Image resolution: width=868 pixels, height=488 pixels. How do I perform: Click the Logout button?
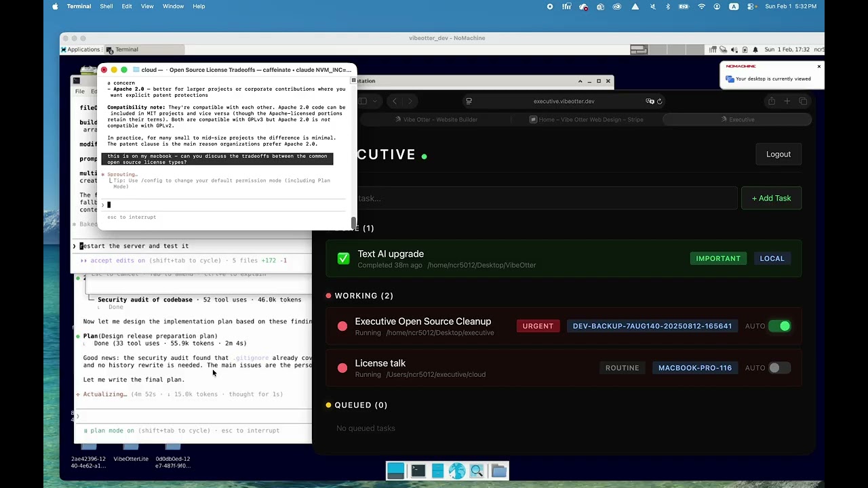click(x=778, y=155)
